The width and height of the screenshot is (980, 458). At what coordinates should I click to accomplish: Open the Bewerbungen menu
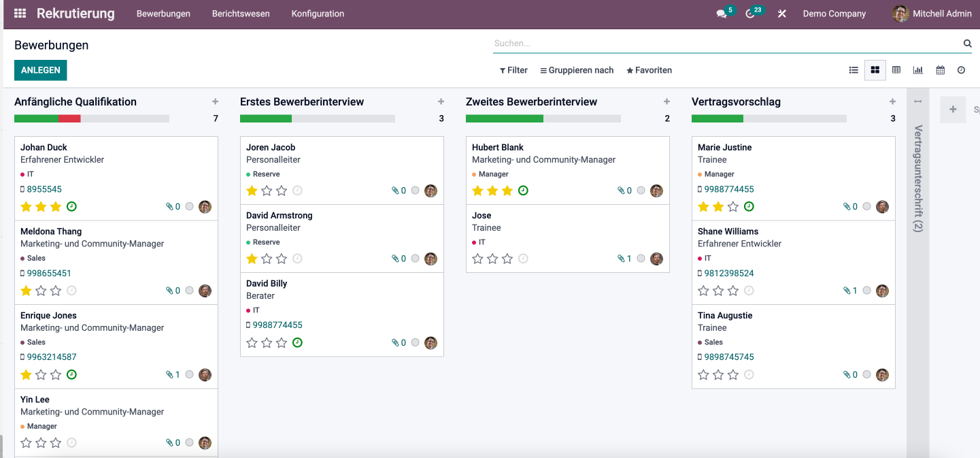(163, 14)
